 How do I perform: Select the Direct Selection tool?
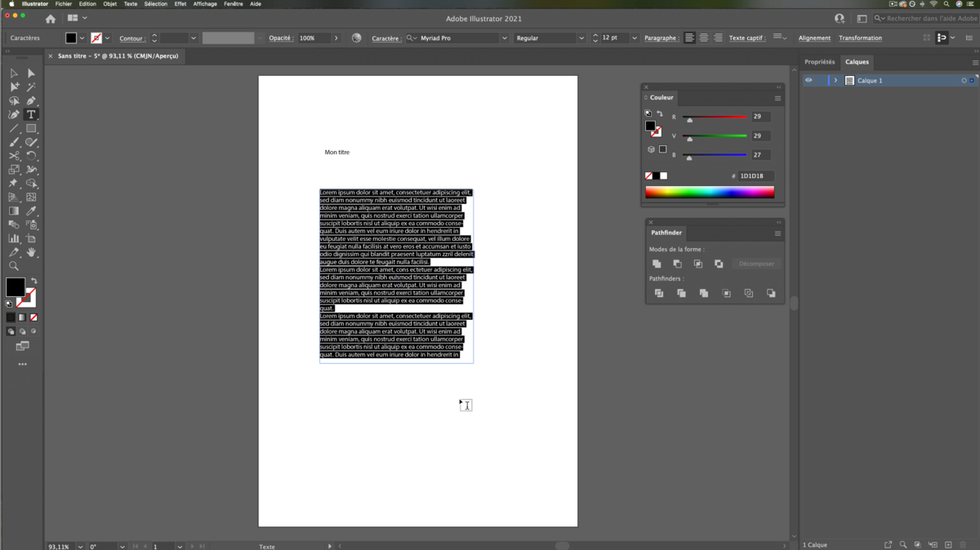click(x=31, y=73)
